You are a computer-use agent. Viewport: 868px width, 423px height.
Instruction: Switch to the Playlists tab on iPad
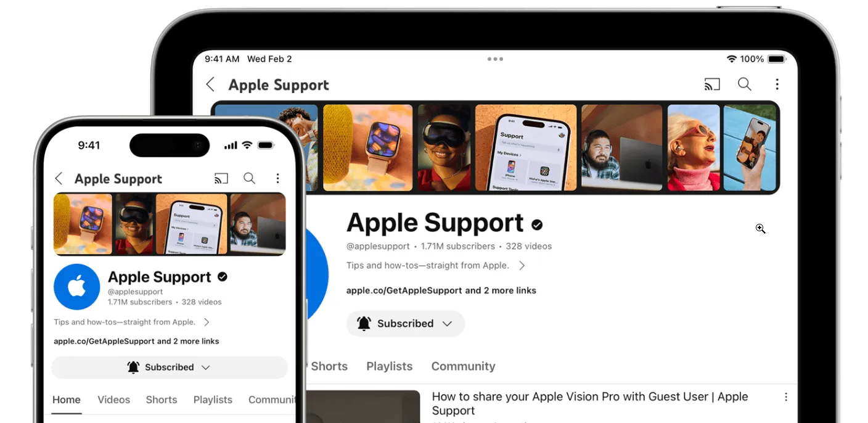tap(389, 366)
